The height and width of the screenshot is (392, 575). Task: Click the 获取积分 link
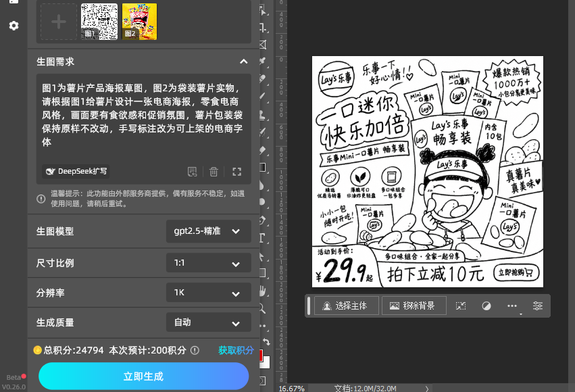pos(236,350)
